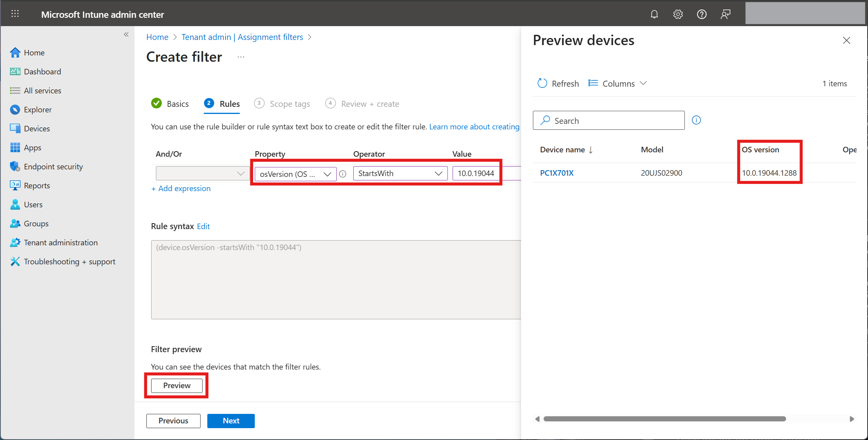Viewport: 868px width, 440px height.
Task: Sort by Device name column header
Action: 566,150
